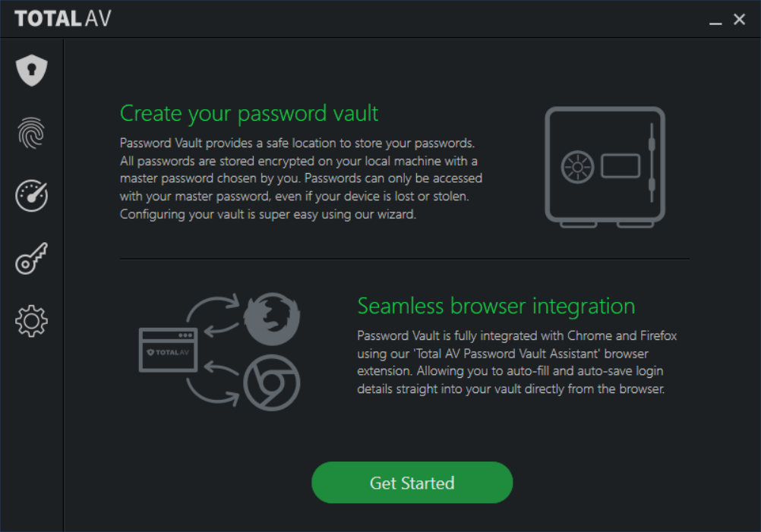
Task: Open the speedometer system boost section
Action: pyautogui.click(x=32, y=196)
